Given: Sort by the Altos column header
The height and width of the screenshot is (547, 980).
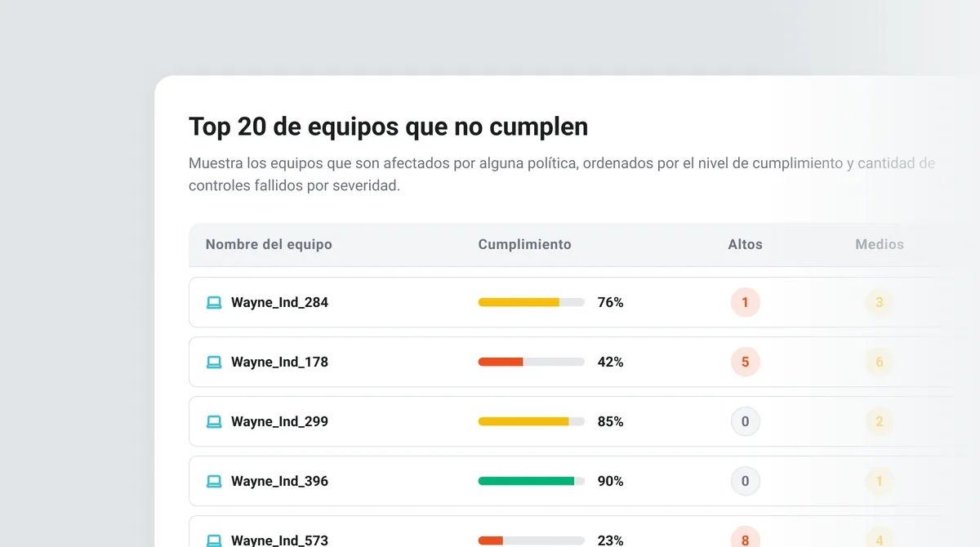Looking at the screenshot, I should coord(745,245).
